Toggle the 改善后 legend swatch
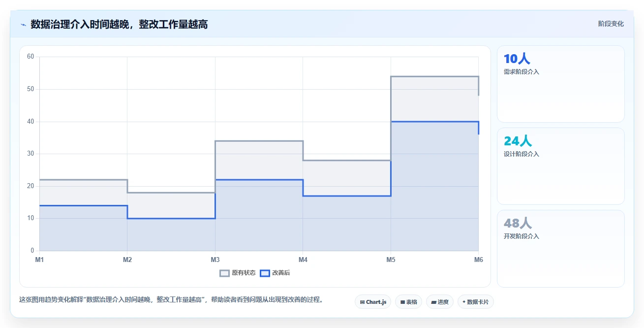The width and height of the screenshot is (644, 328). (x=265, y=273)
